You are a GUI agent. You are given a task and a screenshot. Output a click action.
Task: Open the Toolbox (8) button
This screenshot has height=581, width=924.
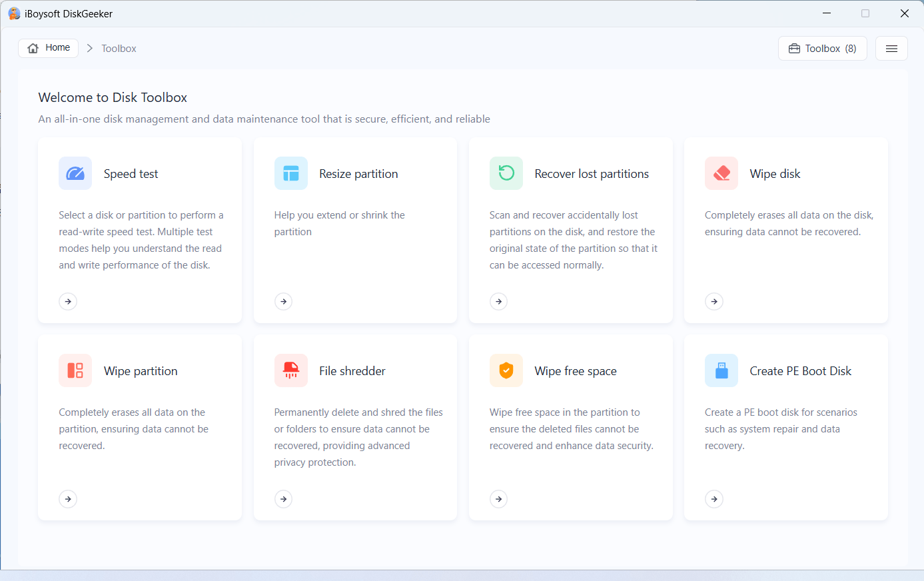pyautogui.click(x=823, y=49)
